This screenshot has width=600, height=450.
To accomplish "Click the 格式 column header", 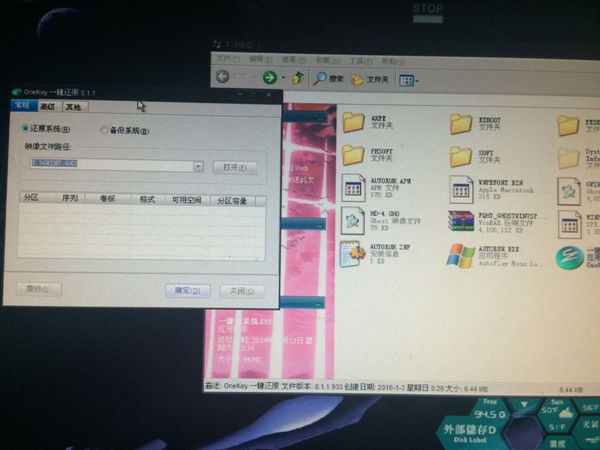I will [x=147, y=199].
